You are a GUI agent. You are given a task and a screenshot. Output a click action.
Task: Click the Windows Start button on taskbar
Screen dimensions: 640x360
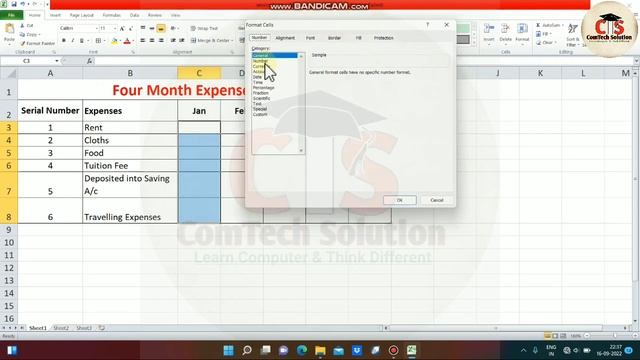pos(229,350)
